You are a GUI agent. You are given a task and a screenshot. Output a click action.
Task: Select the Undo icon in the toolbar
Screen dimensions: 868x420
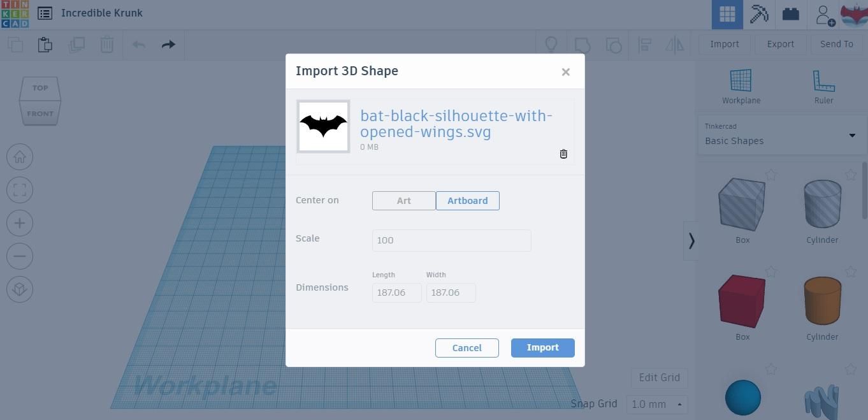[x=138, y=44]
